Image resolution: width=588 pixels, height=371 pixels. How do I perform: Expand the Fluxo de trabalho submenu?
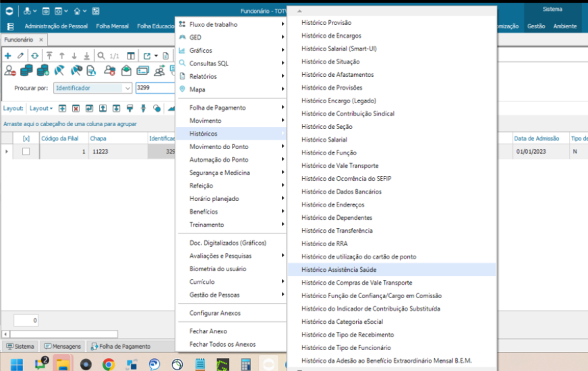click(x=231, y=24)
